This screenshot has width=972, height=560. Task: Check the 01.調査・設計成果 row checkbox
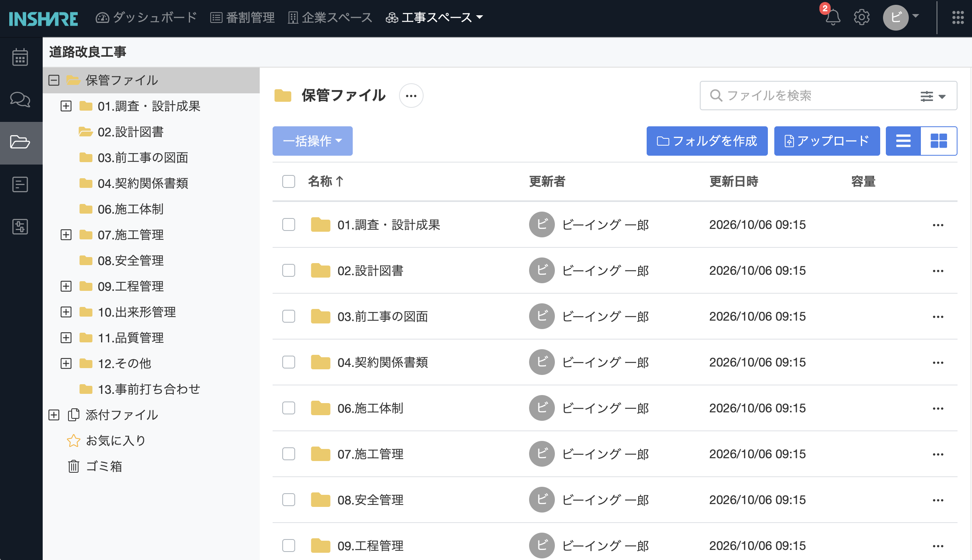289,224
